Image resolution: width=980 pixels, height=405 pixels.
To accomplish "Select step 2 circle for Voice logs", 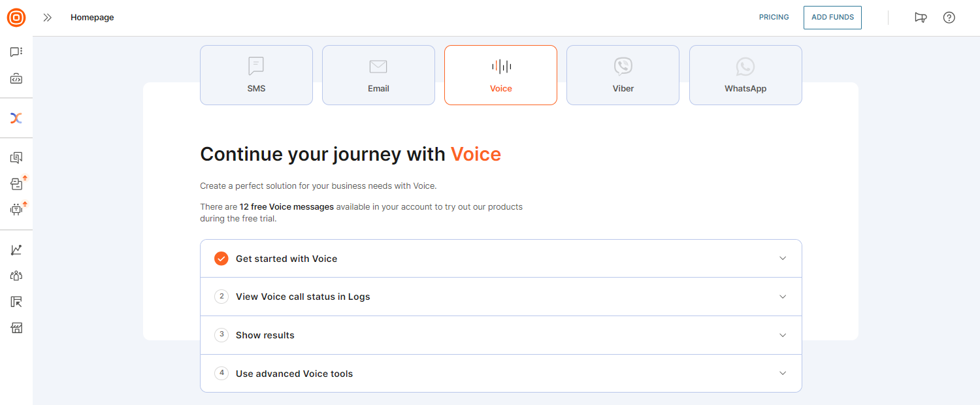I will (221, 297).
